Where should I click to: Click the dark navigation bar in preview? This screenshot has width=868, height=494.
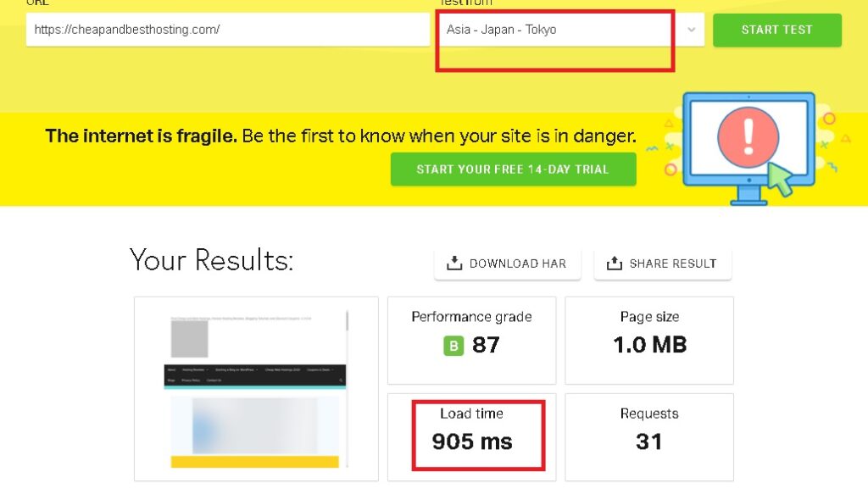(x=254, y=375)
